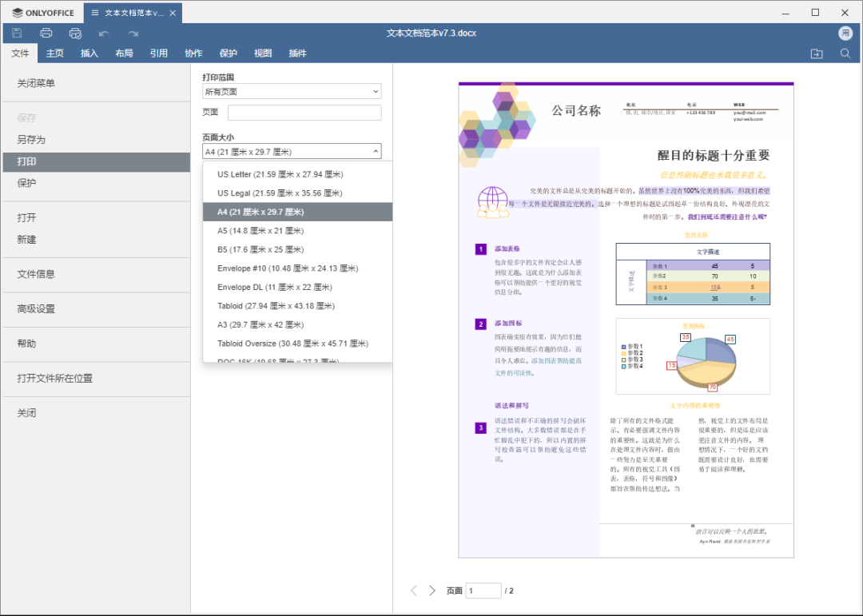Click the previous page arrow icon
Image resolution: width=863 pixels, height=616 pixels.
pyautogui.click(x=413, y=590)
